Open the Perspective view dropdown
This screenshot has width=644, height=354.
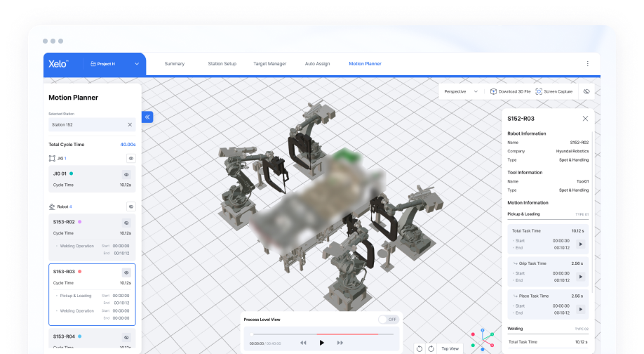tap(462, 91)
